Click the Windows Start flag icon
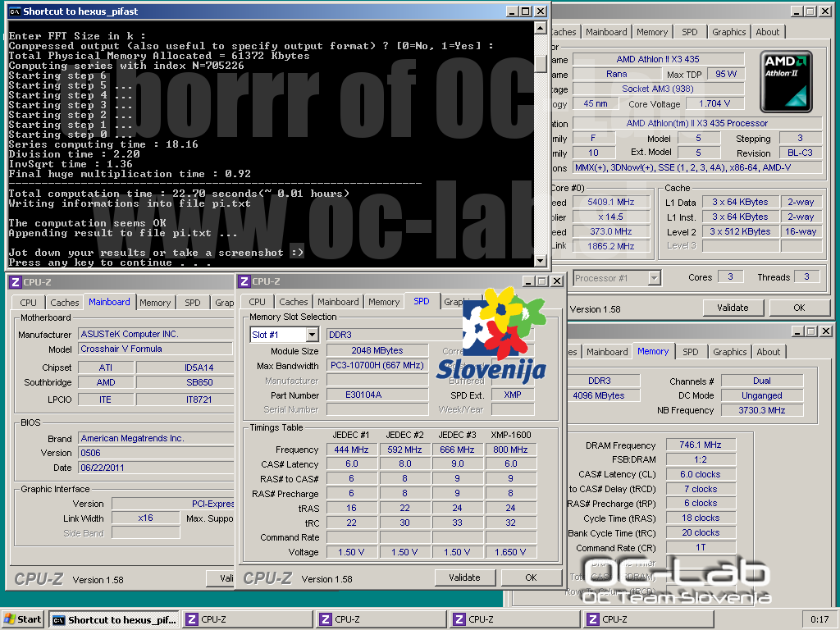 tap(10, 619)
